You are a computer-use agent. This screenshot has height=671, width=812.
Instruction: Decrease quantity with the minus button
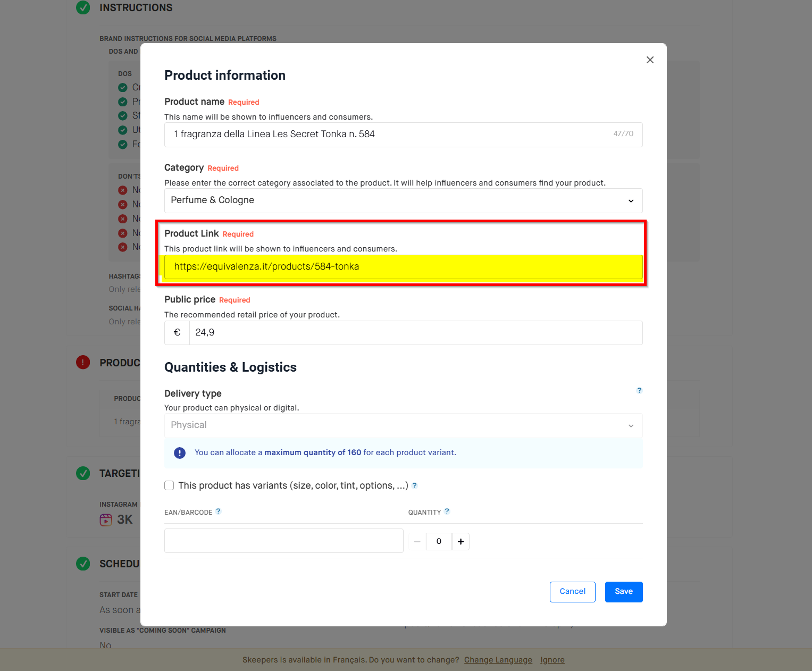[x=417, y=541]
